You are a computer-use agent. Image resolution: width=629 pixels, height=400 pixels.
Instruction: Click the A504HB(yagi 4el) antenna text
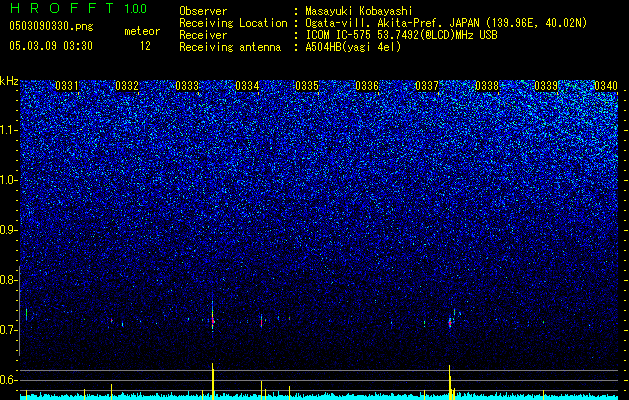[353, 47]
